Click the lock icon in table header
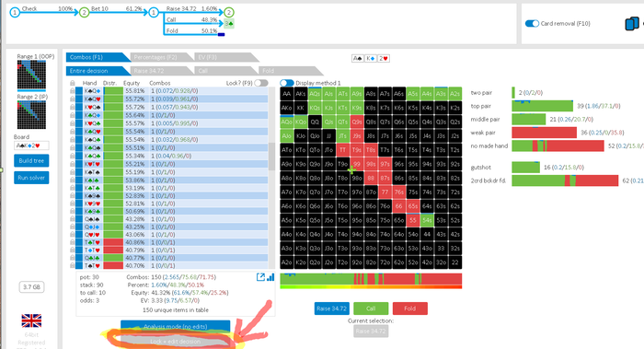The image size is (644, 349). pos(73,83)
